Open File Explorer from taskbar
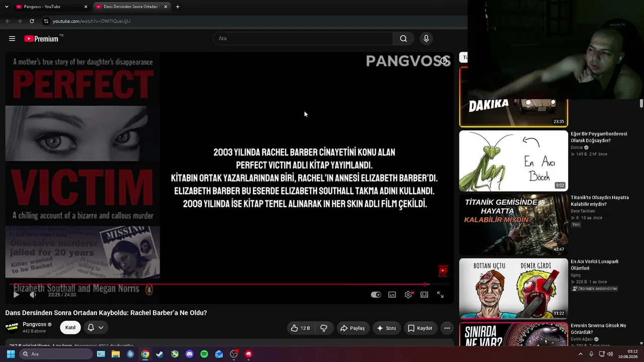The image size is (644, 362). click(116, 354)
